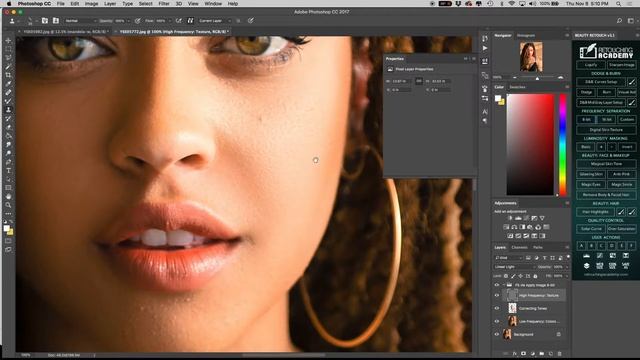Click the brush icon beside D&B Curves Setup
640x360 pixels.
coord(631,82)
